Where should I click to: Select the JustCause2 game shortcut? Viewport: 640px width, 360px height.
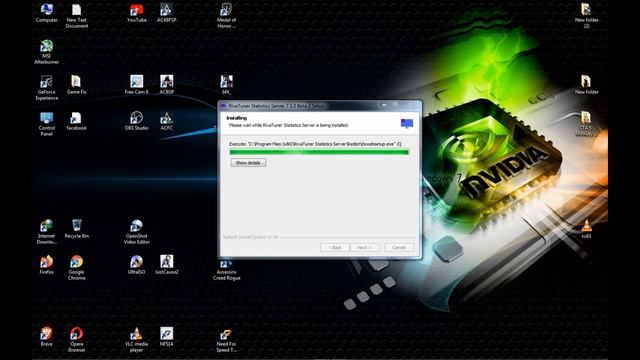[x=166, y=265]
